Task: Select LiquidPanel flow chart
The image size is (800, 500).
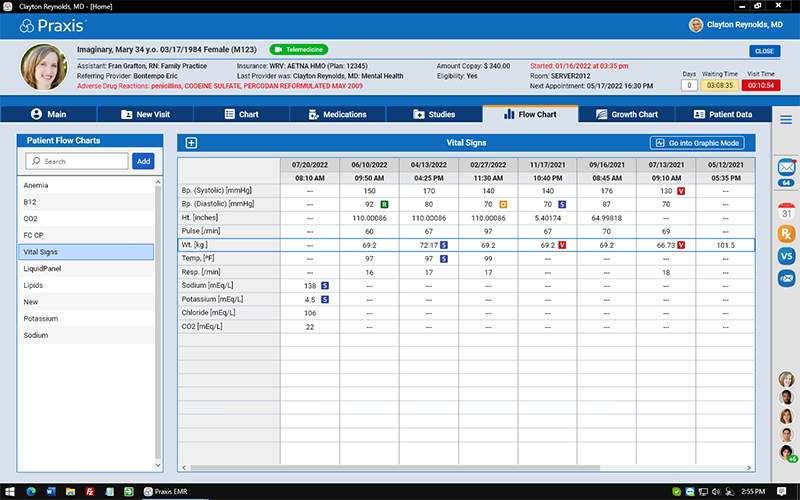Action: 86,268
